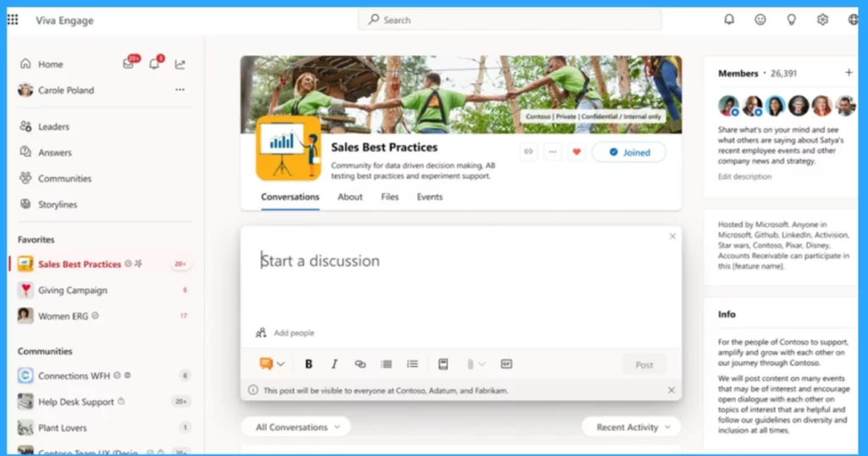Click the Edit description link
Viewport: 868px width, 456px height.
[x=744, y=176]
